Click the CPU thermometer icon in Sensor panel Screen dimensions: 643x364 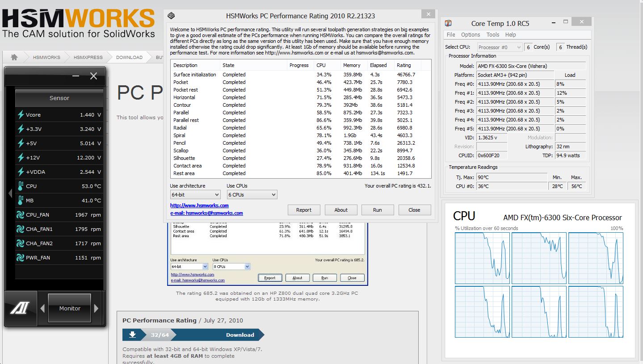tap(21, 186)
